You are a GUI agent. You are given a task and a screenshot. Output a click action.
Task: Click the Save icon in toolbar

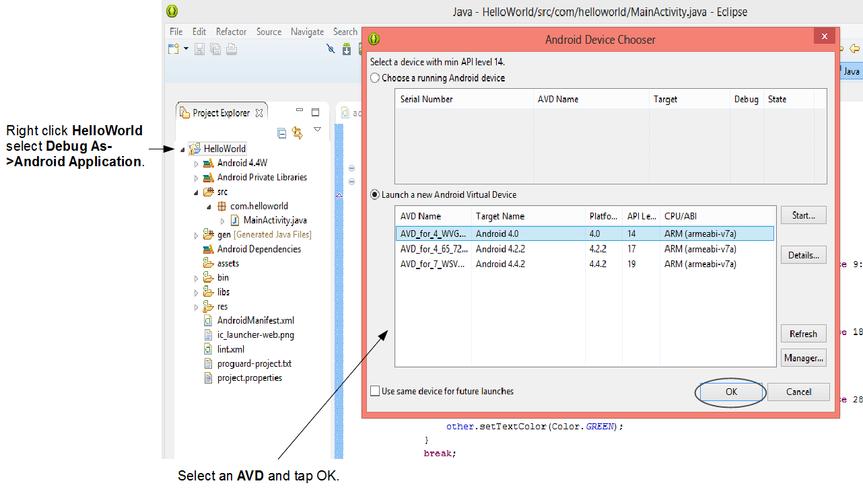(x=200, y=48)
